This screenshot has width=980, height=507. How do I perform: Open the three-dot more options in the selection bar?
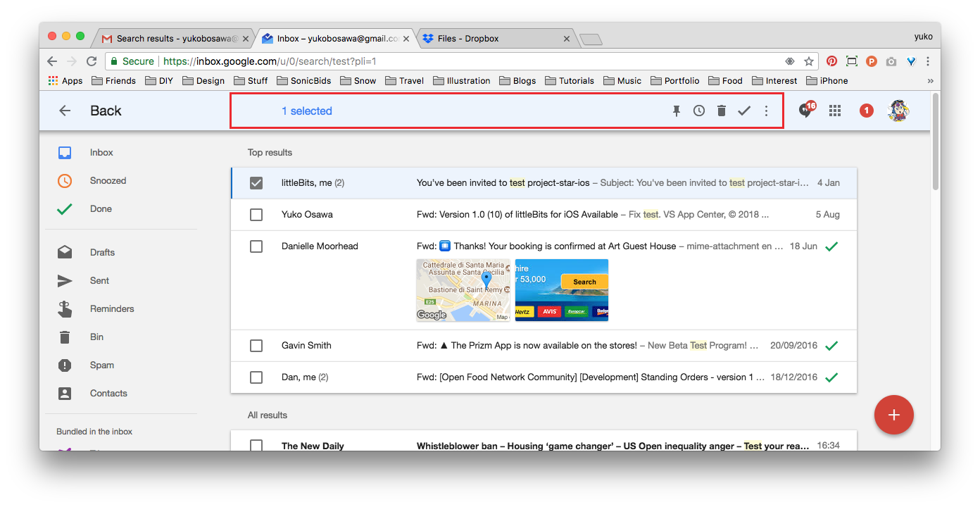(x=767, y=111)
